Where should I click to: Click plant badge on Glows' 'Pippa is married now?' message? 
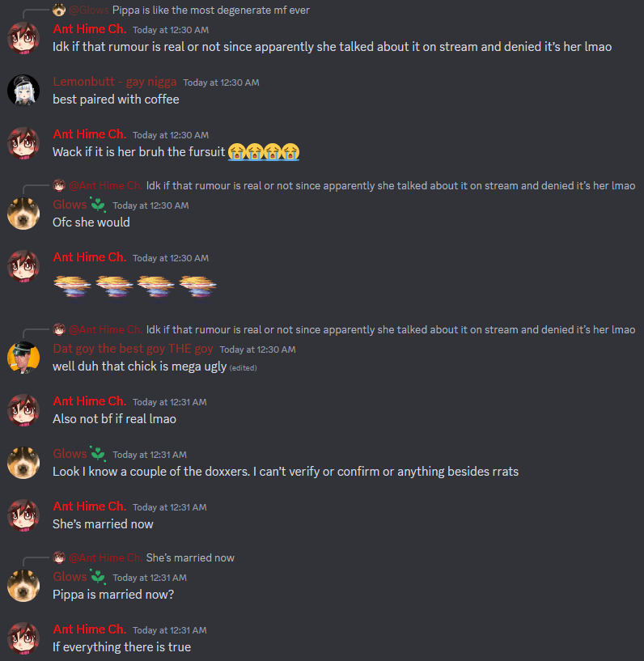(x=98, y=577)
